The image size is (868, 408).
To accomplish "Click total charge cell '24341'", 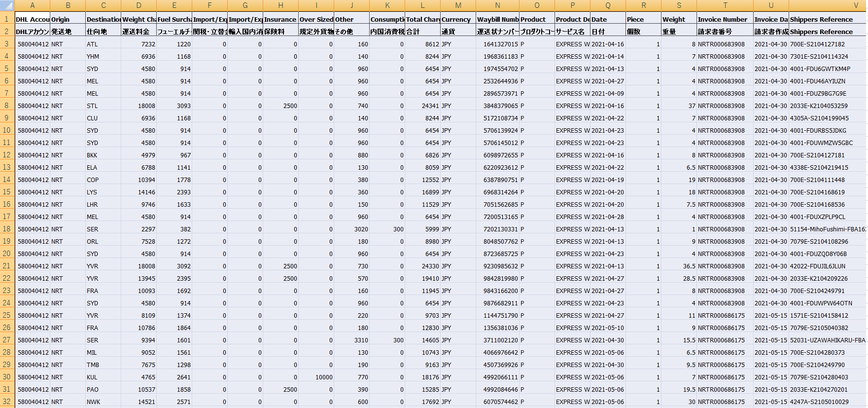I will pyautogui.click(x=423, y=106).
